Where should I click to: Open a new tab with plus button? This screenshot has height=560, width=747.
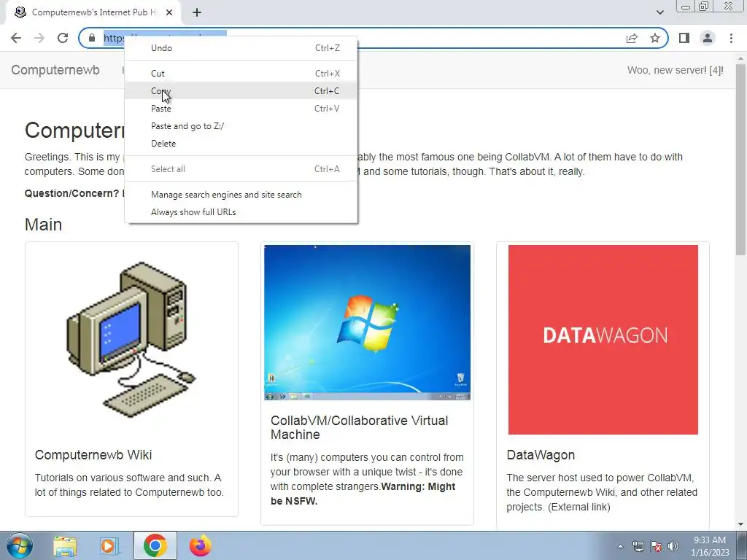pyautogui.click(x=197, y=12)
